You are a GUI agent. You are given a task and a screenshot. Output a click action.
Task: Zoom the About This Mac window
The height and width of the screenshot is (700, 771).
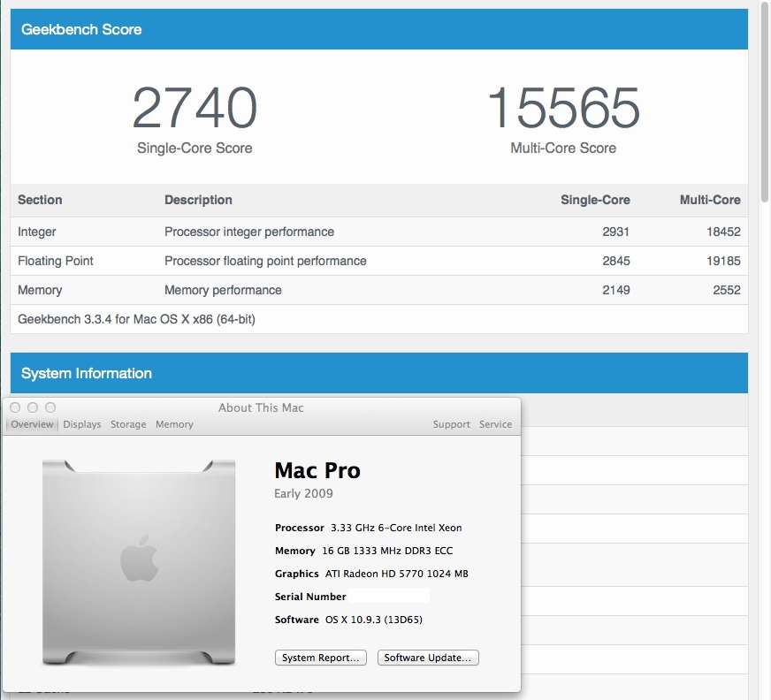(50, 407)
